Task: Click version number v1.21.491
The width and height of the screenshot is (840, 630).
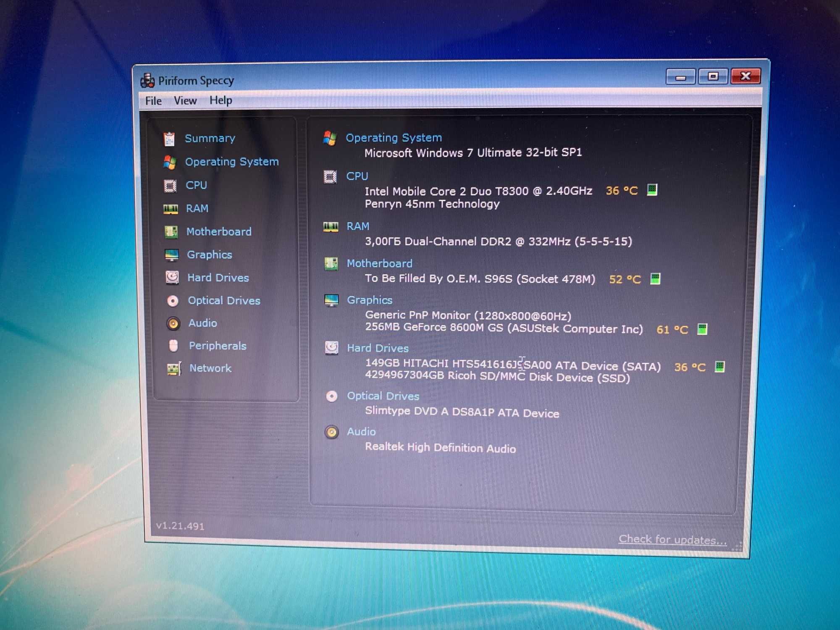Action: coord(180,526)
